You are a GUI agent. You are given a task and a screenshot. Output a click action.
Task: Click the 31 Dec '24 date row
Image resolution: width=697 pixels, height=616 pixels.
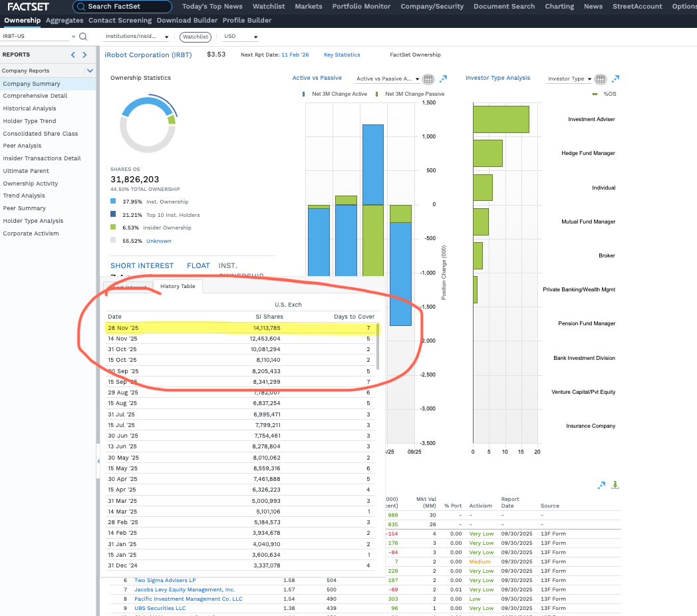[x=241, y=565]
